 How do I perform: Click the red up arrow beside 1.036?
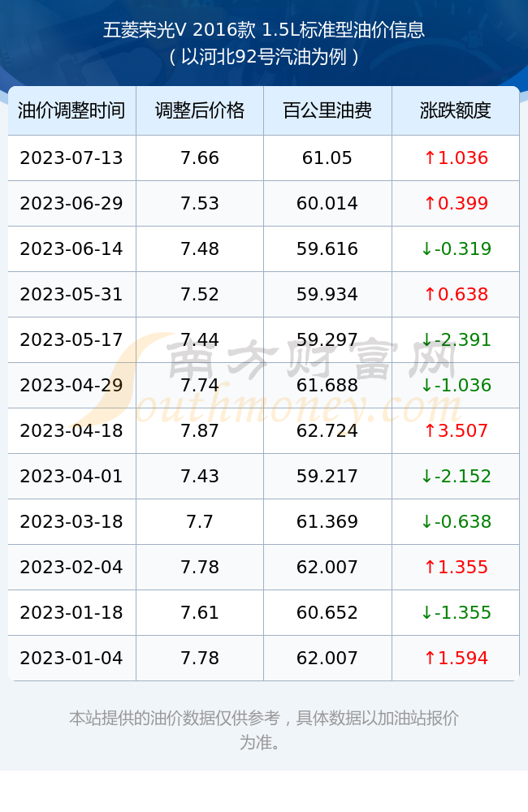430,158
